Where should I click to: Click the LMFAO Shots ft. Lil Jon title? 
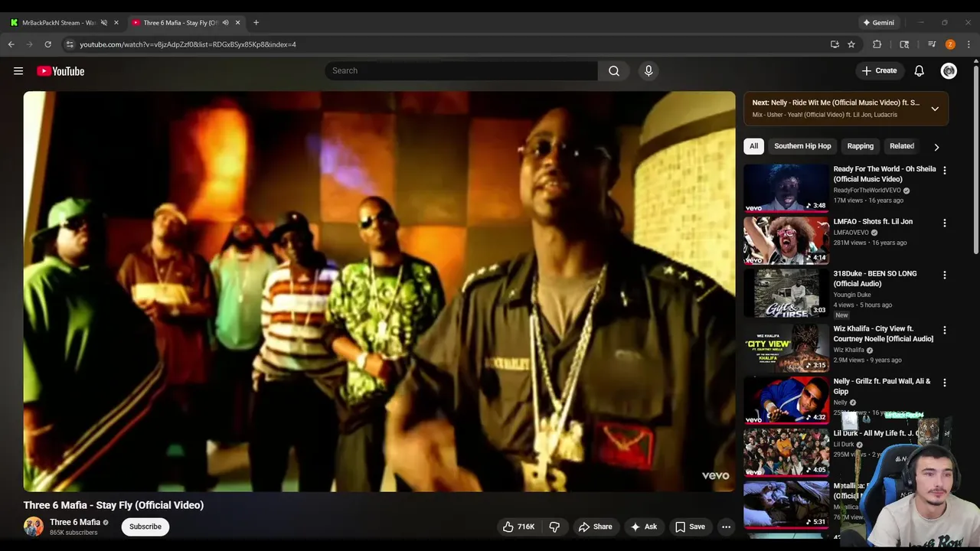coord(873,222)
